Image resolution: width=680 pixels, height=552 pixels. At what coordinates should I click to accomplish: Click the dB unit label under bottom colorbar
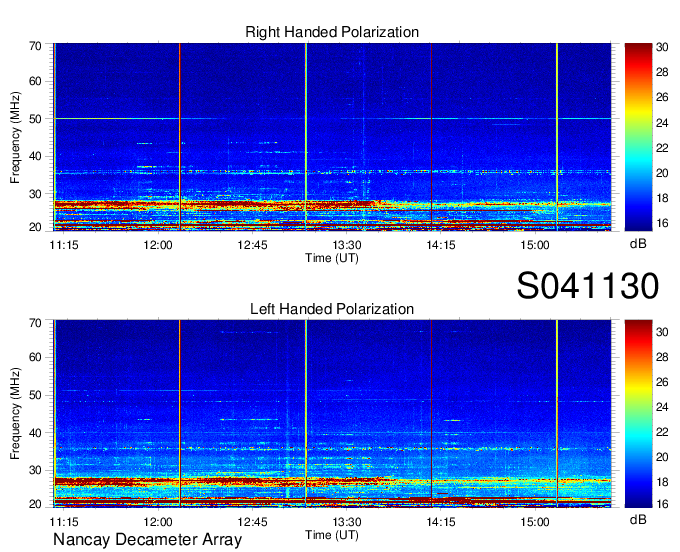(x=638, y=519)
